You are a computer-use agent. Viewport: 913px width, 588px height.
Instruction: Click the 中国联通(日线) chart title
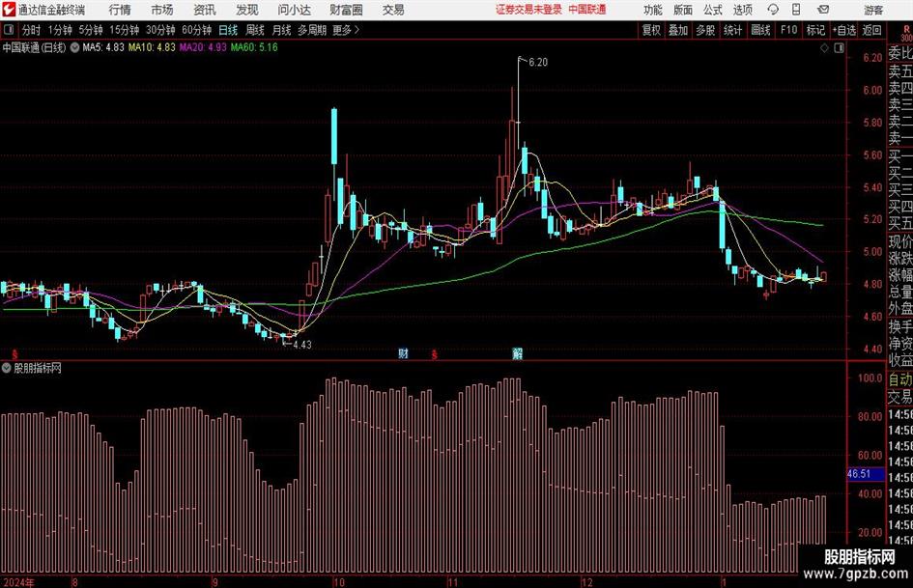coord(34,47)
